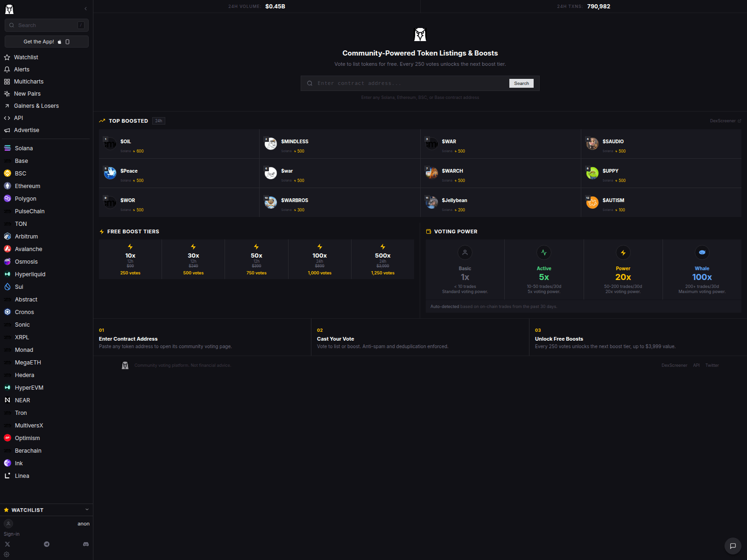Collapse the sidebar using the chevron arrow
Image resolution: width=747 pixels, height=560 pixels.
tap(85, 8)
